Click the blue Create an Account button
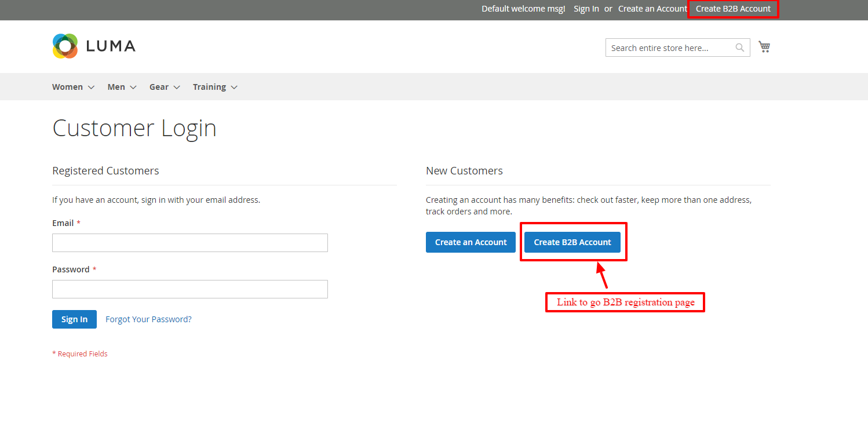This screenshot has height=430, width=868. pos(471,242)
